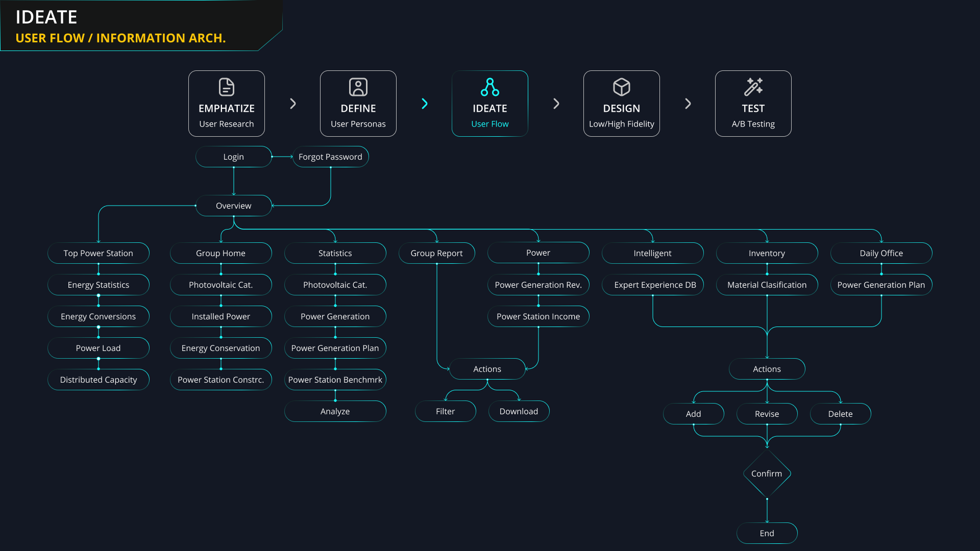Image resolution: width=980 pixels, height=551 pixels.
Task: Click the Confirm diamond decision node
Action: tap(767, 473)
